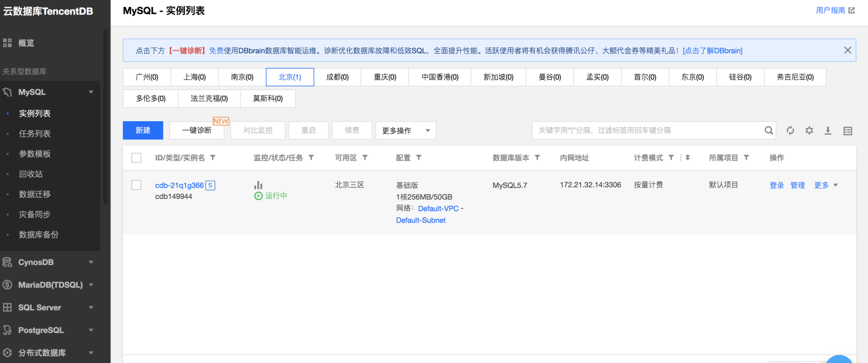Click the CynosDB database icon

tap(8, 262)
